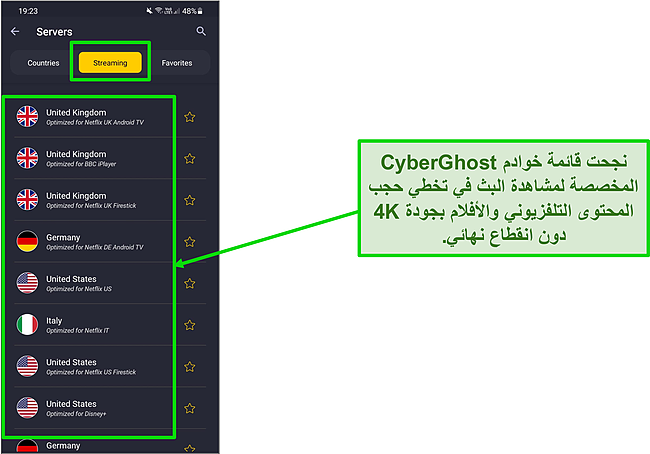Screen dimensions: 650x454
Task: Click UK flag for Netflix UK Android TV
Action: 27,117
